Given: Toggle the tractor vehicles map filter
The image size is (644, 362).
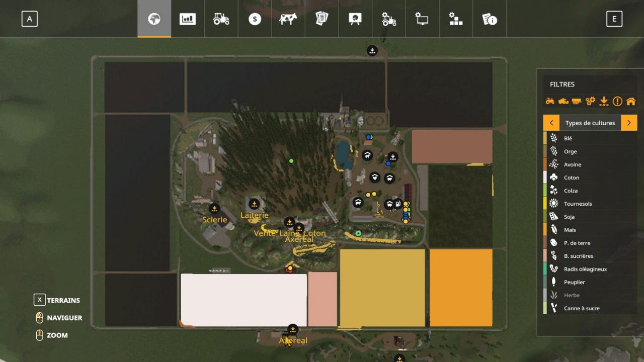Looking at the screenshot, I should [550, 101].
